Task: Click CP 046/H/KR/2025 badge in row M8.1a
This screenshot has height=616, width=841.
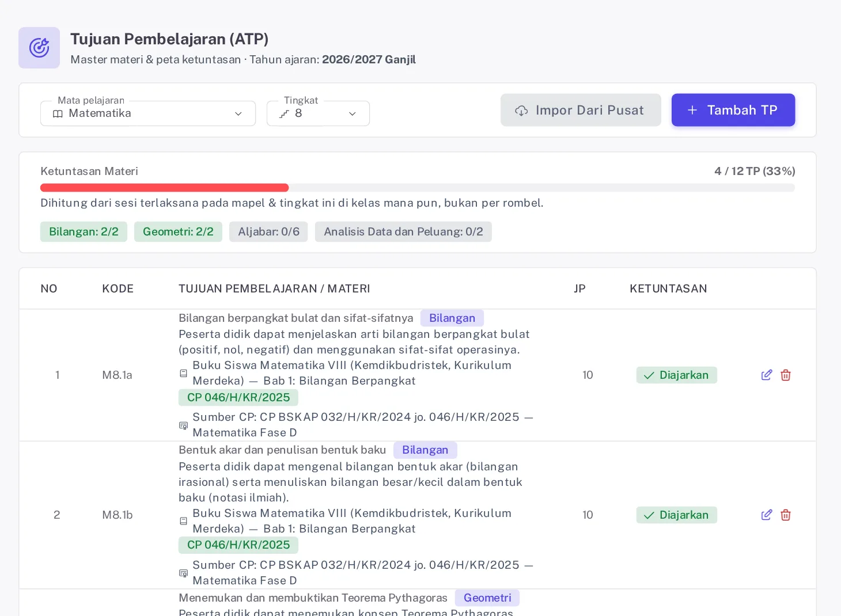Action: [238, 397]
